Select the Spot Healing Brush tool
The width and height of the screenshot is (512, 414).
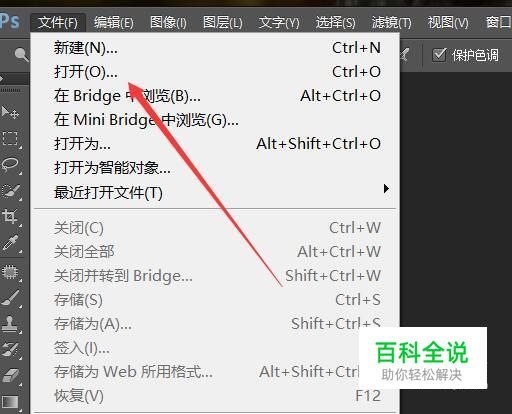(10, 272)
